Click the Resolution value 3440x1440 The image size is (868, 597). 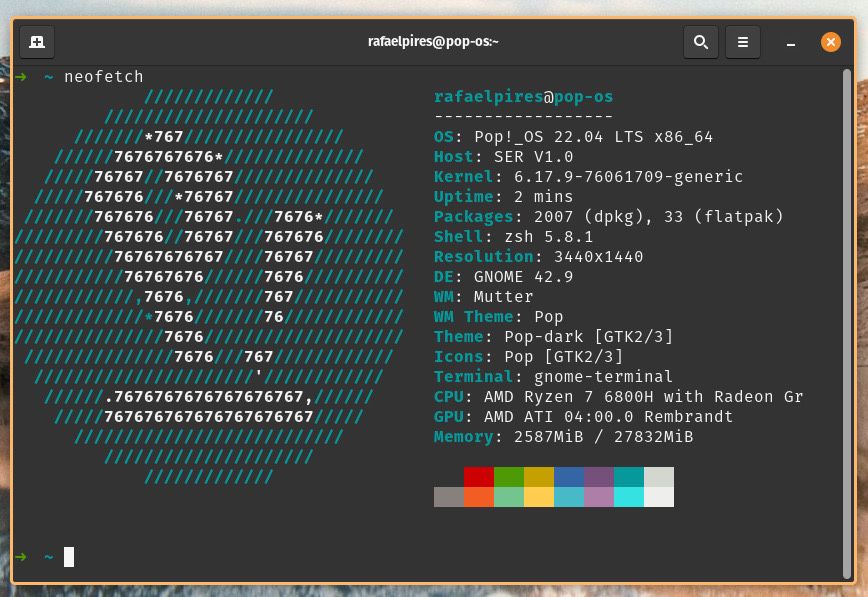click(x=598, y=256)
